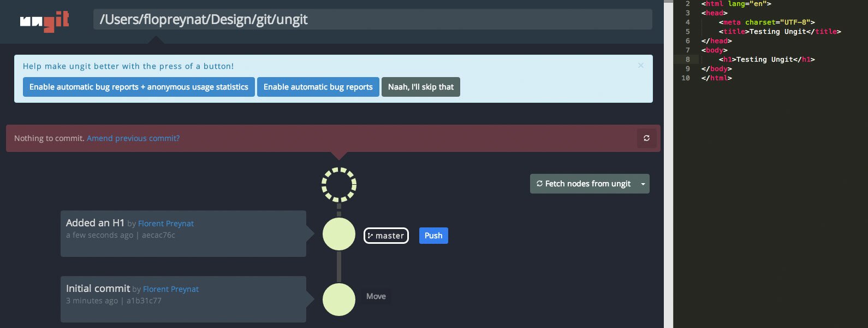The image size is (868, 328).
Task: Open author link on 'Initial commit'
Action: [171, 289]
